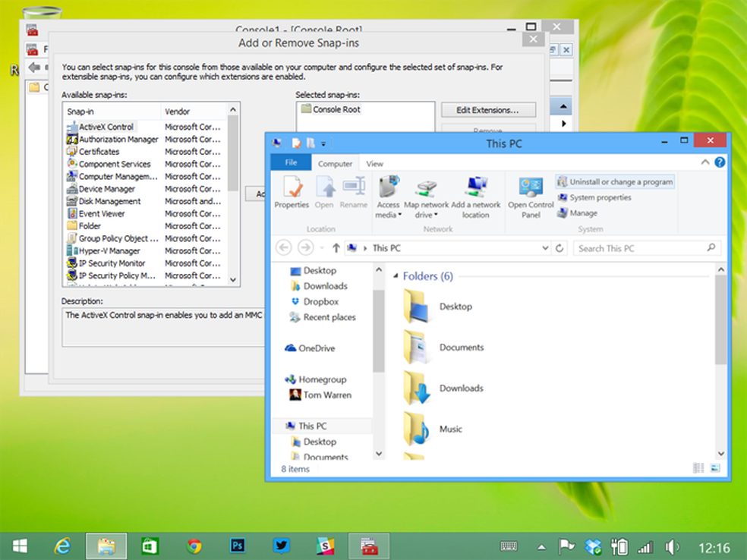The width and height of the screenshot is (747, 560).
Task: Click the volume icon in the tray
Action: [x=672, y=546]
